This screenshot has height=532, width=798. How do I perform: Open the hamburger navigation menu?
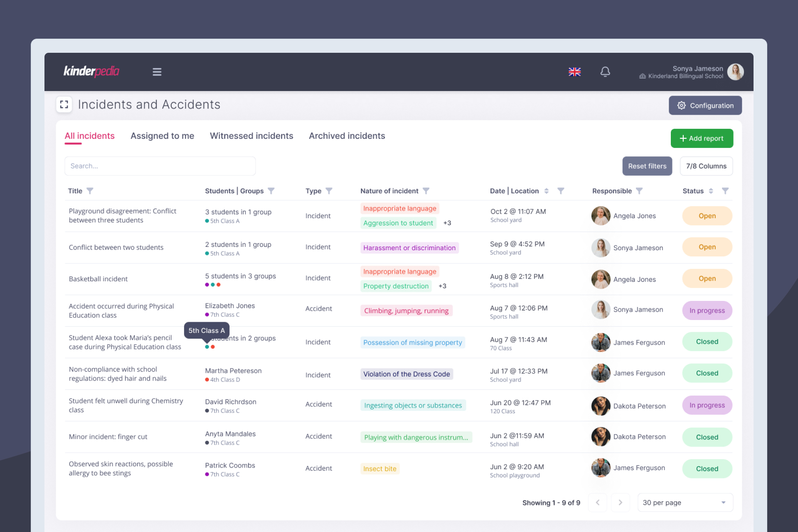point(157,72)
